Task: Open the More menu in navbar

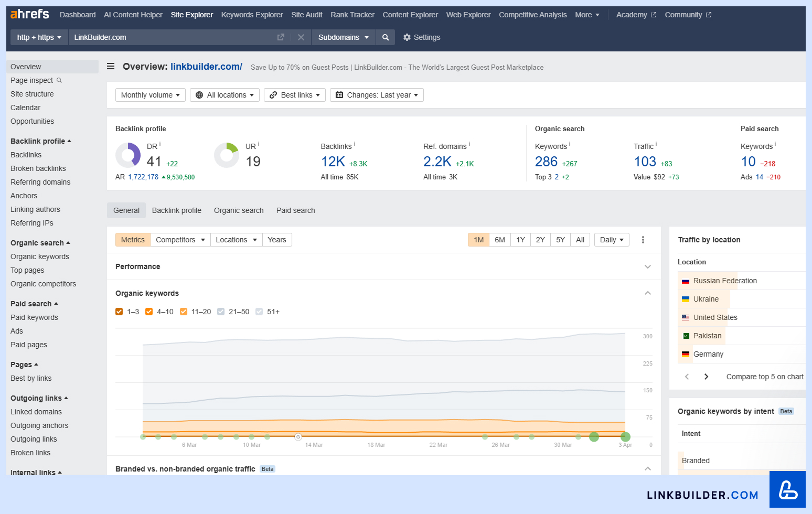Action: point(587,15)
